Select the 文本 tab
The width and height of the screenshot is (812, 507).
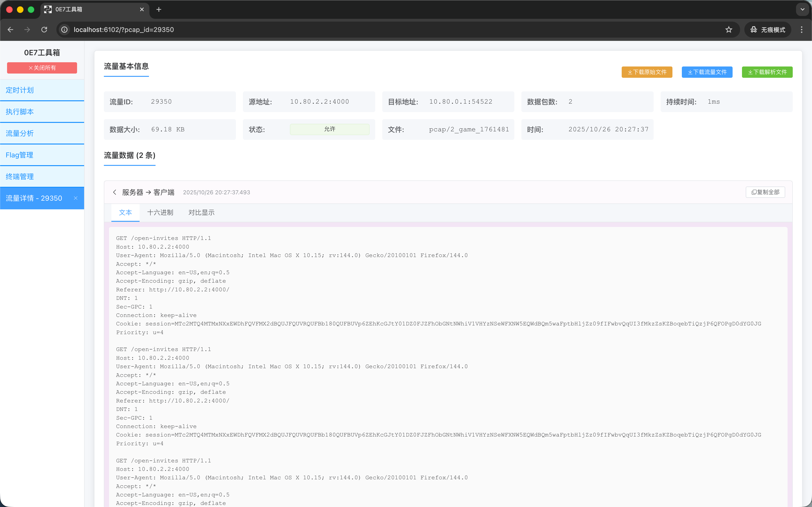click(125, 212)
